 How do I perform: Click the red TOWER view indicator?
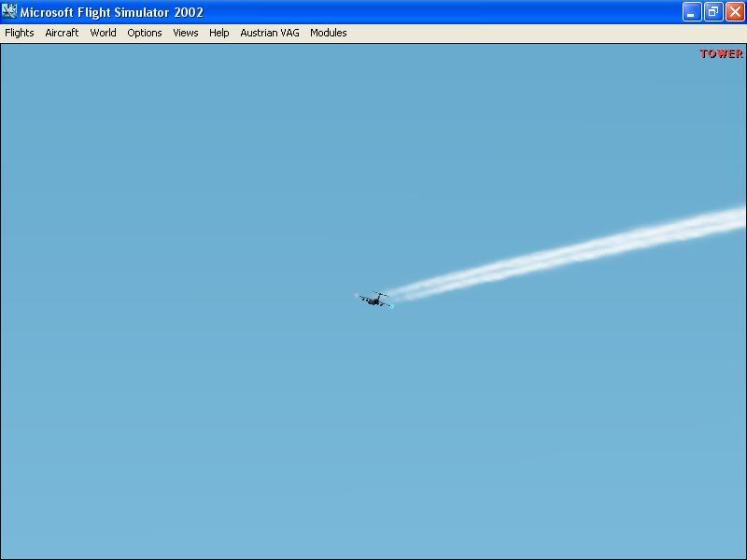[720, 53]
